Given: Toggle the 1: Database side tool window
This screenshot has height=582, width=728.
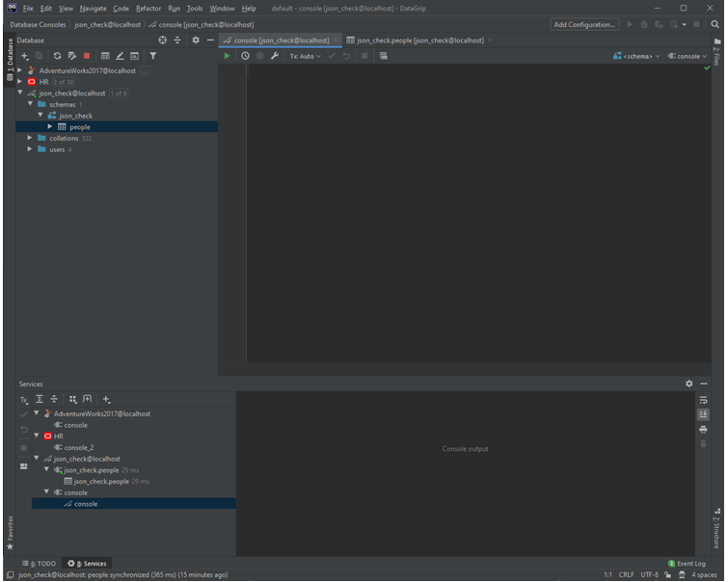Looking at the screenshot, I should [10, 60].
